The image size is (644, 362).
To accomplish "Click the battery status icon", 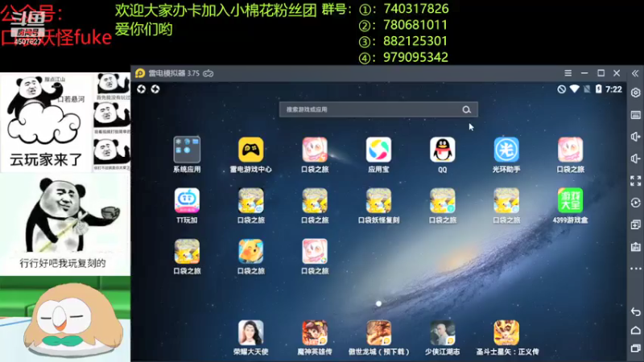I will click(598, 89).
